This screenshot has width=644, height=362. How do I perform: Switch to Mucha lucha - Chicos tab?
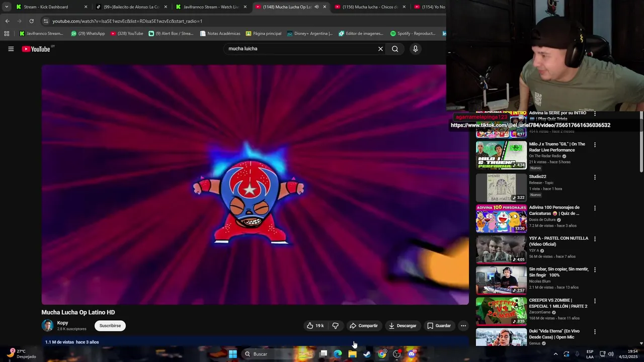(x=370, y=7)
